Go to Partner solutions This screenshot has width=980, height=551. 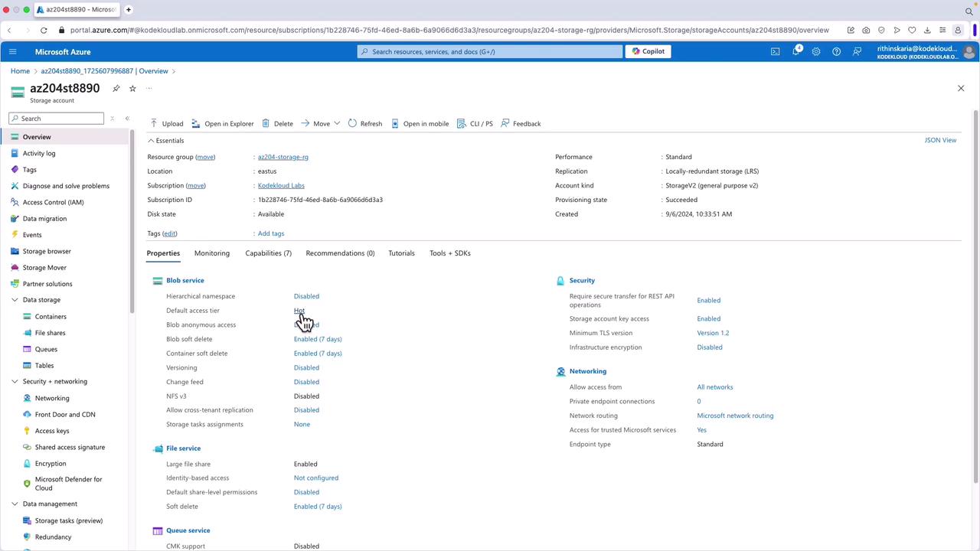point(47,284)
